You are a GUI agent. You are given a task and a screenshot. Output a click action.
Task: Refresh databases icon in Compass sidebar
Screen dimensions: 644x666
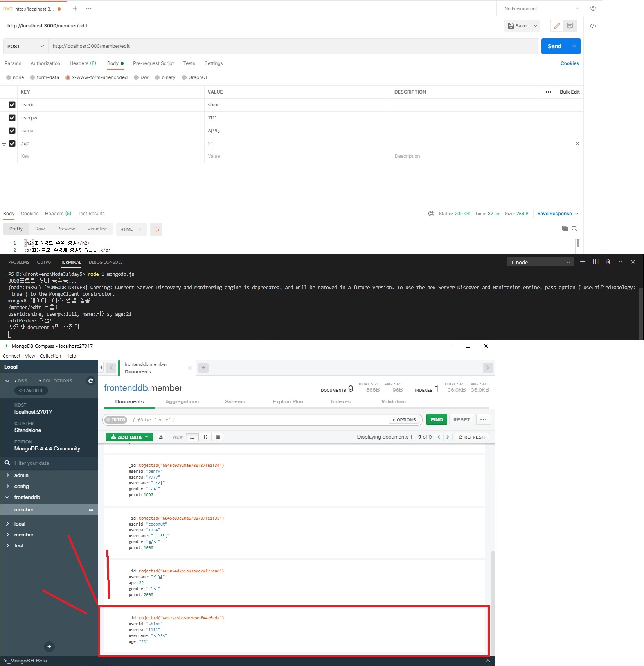pos(91,381)
